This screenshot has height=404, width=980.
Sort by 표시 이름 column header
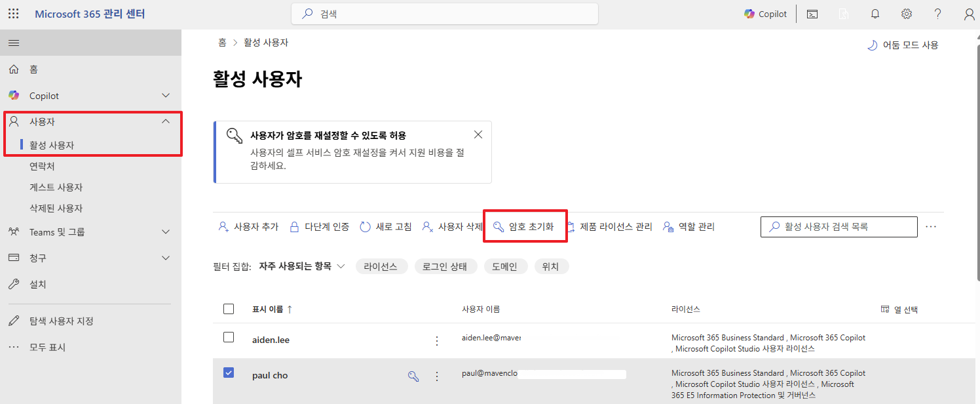point(272,310)
